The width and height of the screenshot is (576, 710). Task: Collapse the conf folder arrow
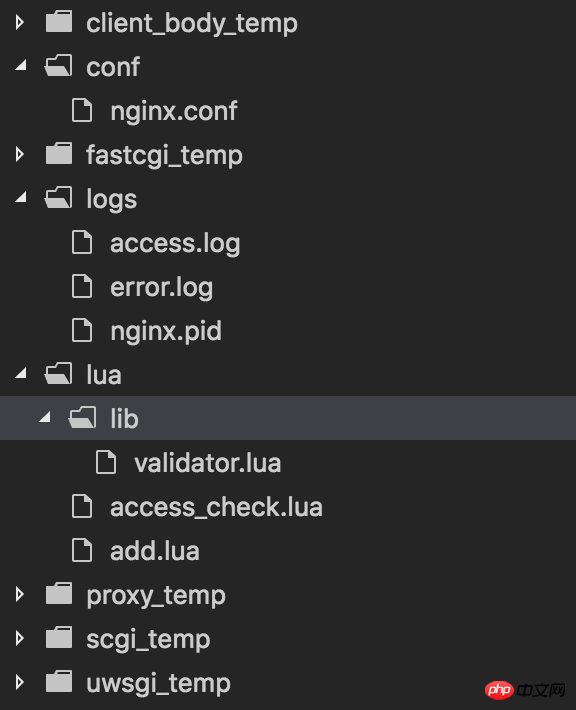tap(21, 66)
